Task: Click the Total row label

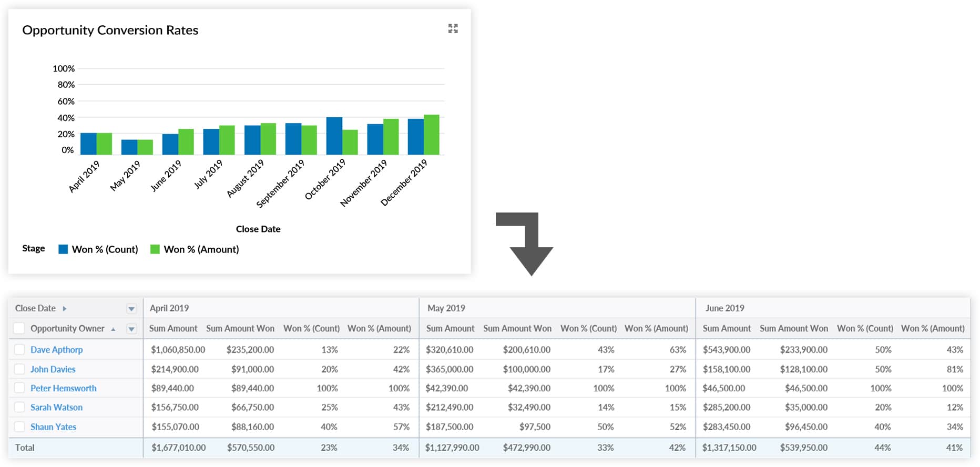Action: (x=25, y=448)
